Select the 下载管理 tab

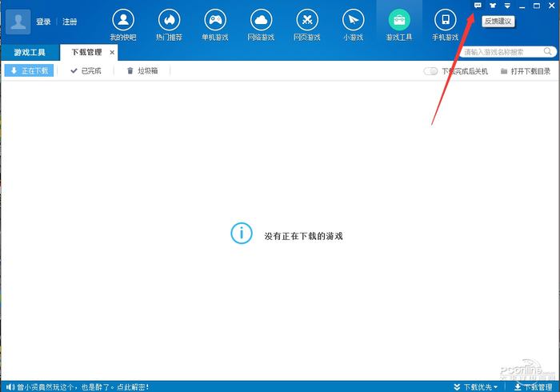point(86,53)
